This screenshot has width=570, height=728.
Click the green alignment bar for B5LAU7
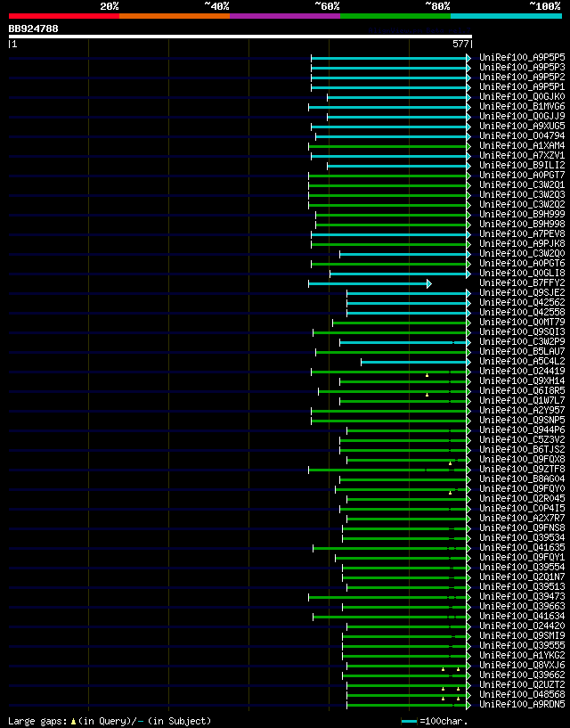coord(391,352)
